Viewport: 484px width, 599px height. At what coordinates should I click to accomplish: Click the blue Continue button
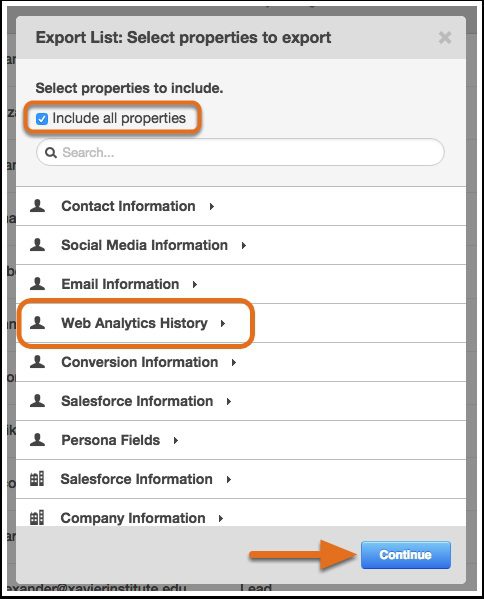click(406, 555)
